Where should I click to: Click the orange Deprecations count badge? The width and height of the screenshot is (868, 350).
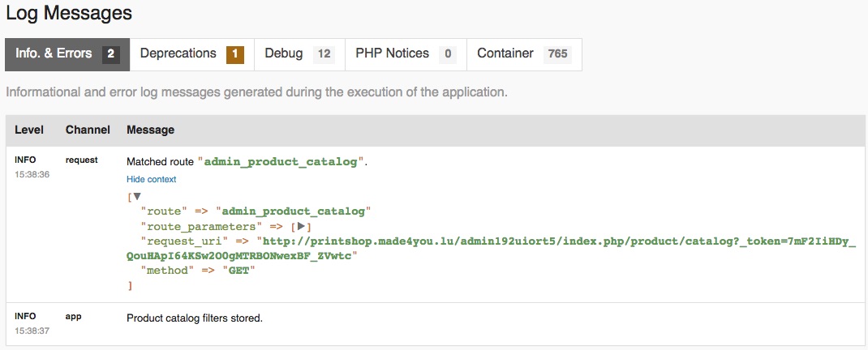(234, 54)
